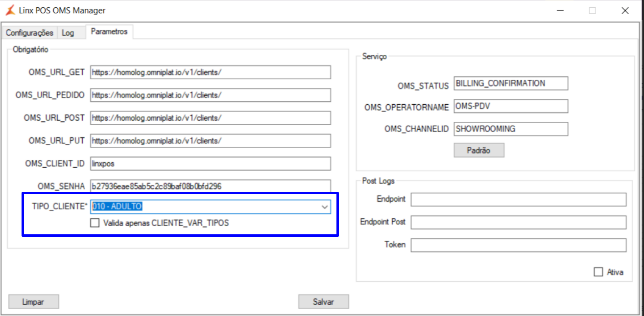Select the OMS_SENHA password field

pyautogui.click(x=211, y=186)
